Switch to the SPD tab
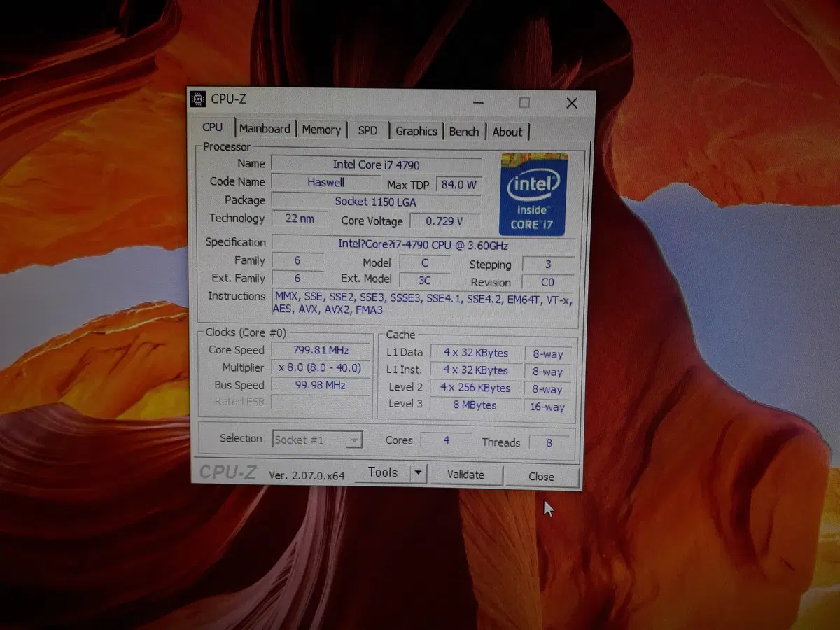840x630 pixels. [x=367, y=130]
